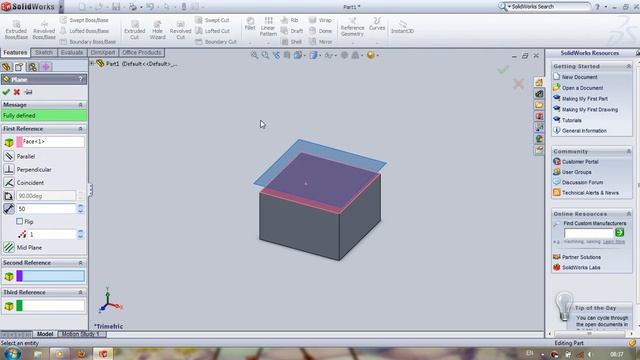Collapse the Third Reference section
Image resolution: width=640 pixels, height=360 pixels.
pyautogui.click(x=80, y=292)
